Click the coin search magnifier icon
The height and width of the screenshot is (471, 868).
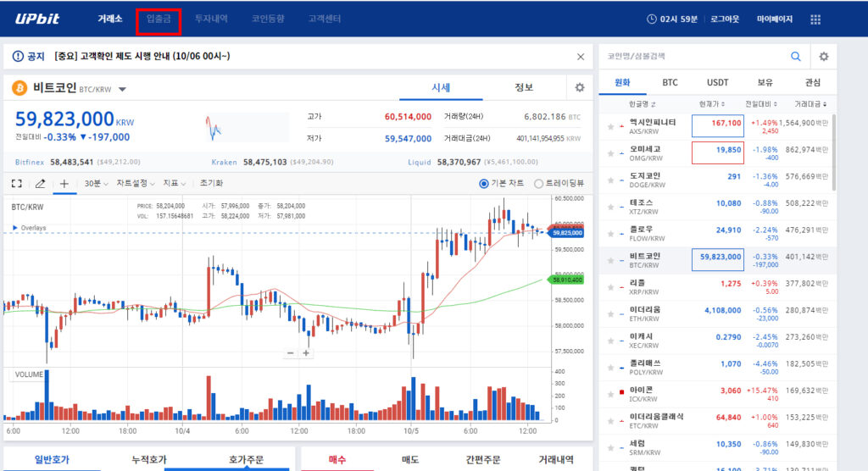pyautogui.click(x=795, y=57)
